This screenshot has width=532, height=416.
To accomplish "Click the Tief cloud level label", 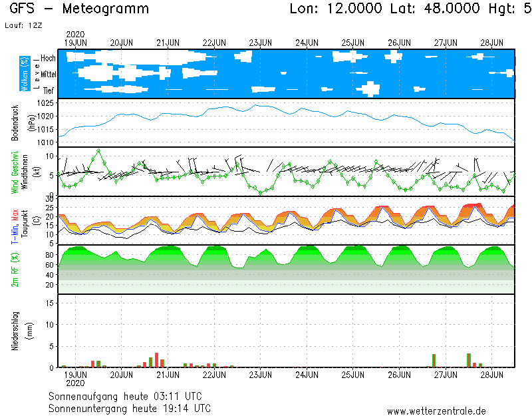I will point(49,89).
